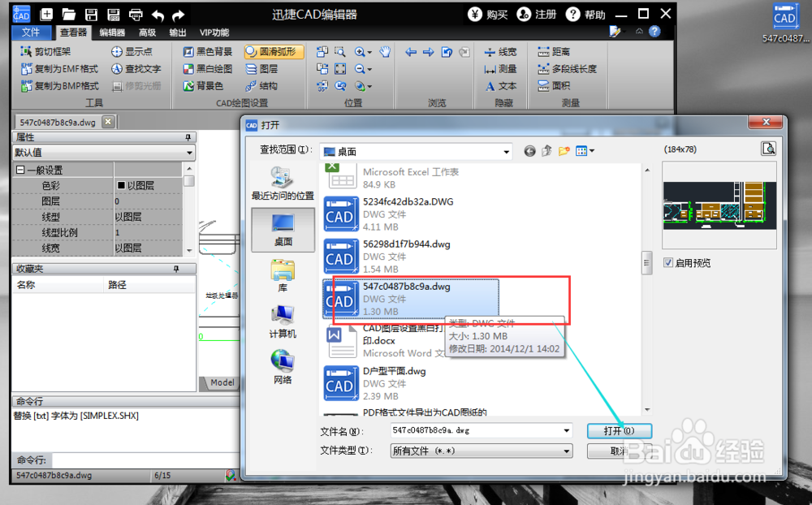This screenshot has width=812, height=505.
Task: Select the pan hand tool
Action: click(x=384, y=51)
